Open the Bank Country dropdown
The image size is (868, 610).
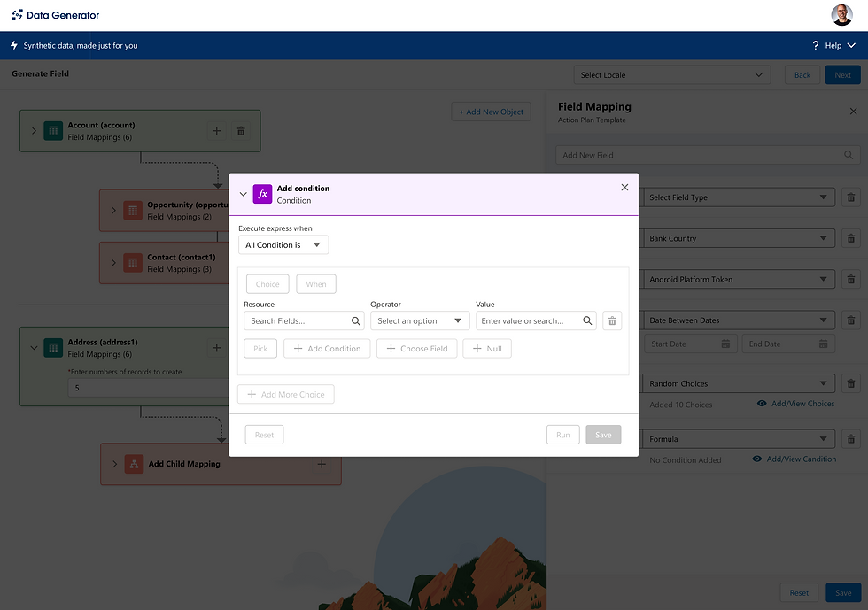[x=739, y=238]
